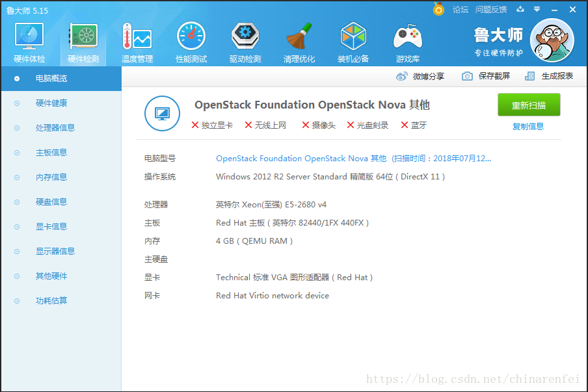
Task: Click the 鲁大师 mascot avatar
Action: (552, 40)
